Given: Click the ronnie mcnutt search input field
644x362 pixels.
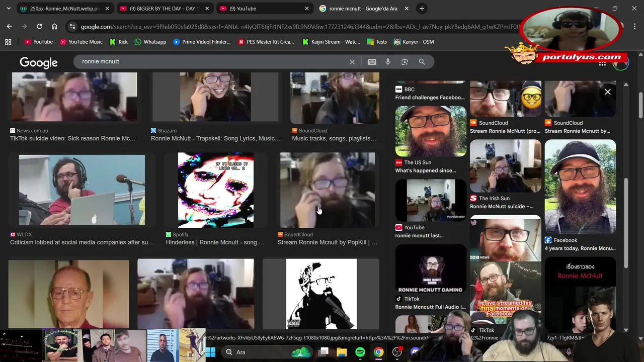Looking at the screenshot, I should pyautogui.click(x=211, y=61).
